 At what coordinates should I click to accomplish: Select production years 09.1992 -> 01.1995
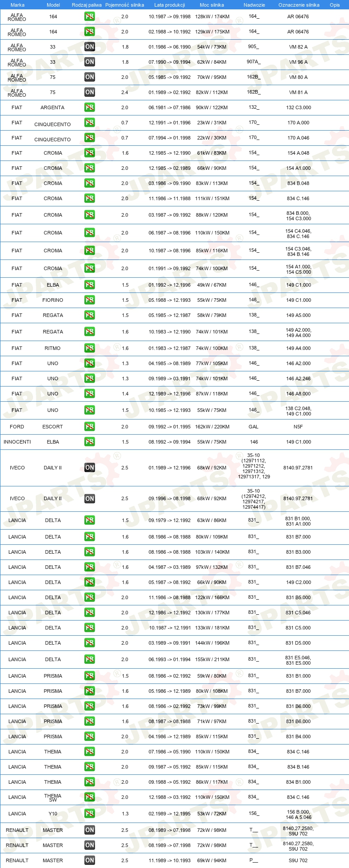[170, 427]
